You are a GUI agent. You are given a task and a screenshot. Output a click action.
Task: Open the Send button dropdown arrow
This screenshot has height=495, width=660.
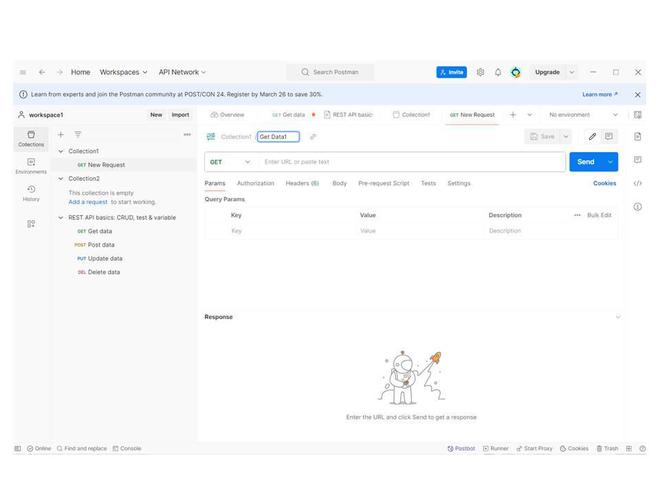pyautogui.click(x=610, y=162)
